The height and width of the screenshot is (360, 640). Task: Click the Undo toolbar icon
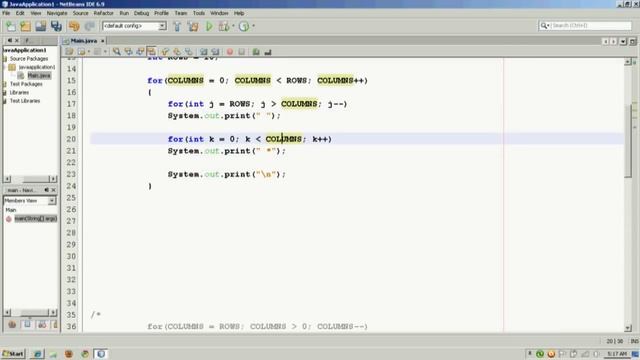tap(74, 26)
